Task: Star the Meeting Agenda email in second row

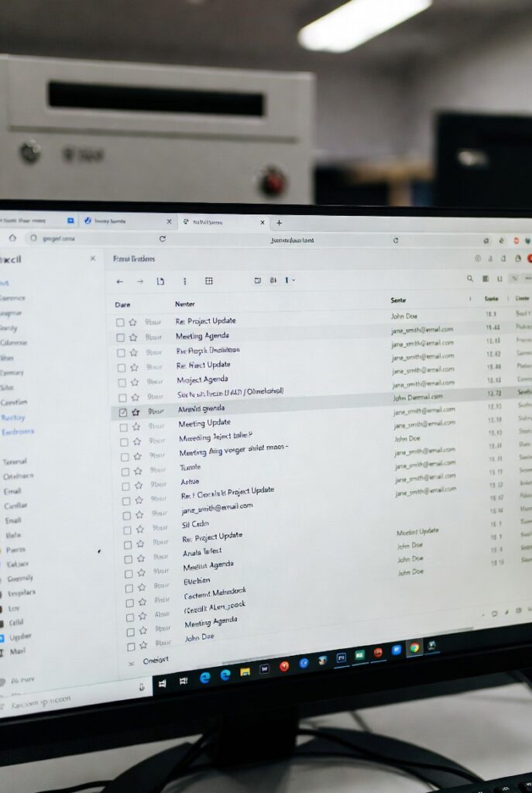Action: (132, 338)
